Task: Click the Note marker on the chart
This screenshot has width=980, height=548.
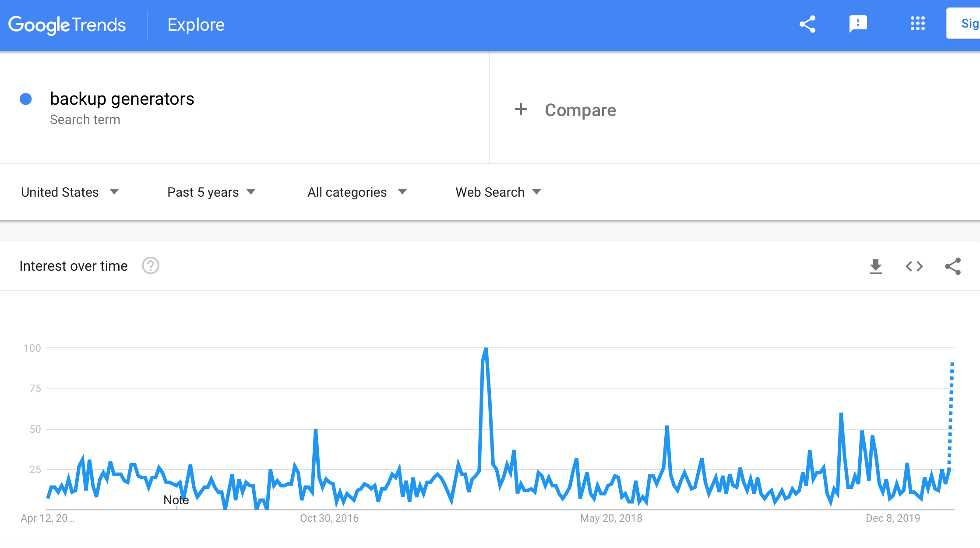Action: point(176,500)
